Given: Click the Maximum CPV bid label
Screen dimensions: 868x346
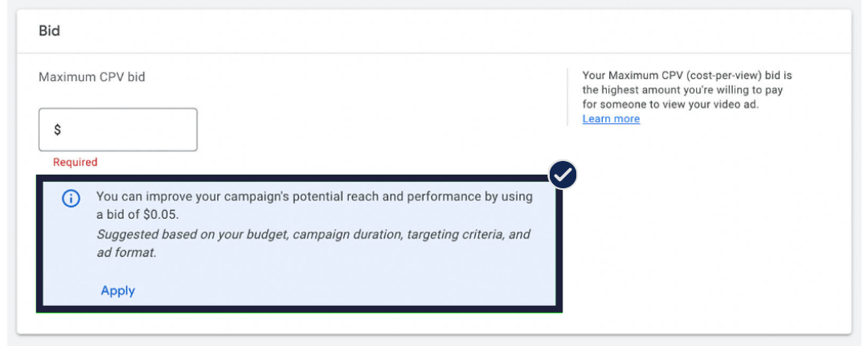Looking at the screenshot, I should [x=92, y=77].
